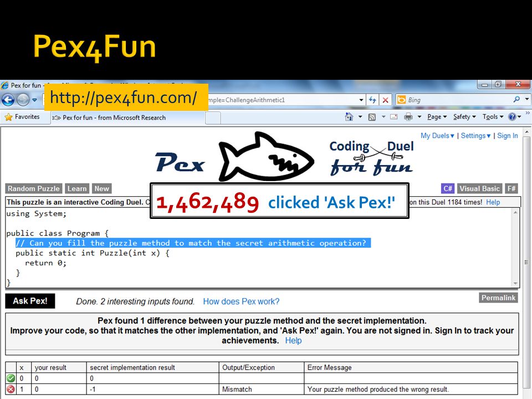This screenshot has height=399, width=532.
Task: Click the browser Forward arrow button
Action: click(x=23, y=100)
